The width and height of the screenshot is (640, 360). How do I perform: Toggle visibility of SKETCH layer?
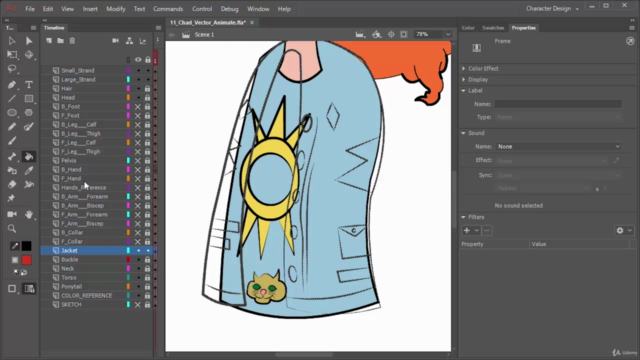coord(138,304)
